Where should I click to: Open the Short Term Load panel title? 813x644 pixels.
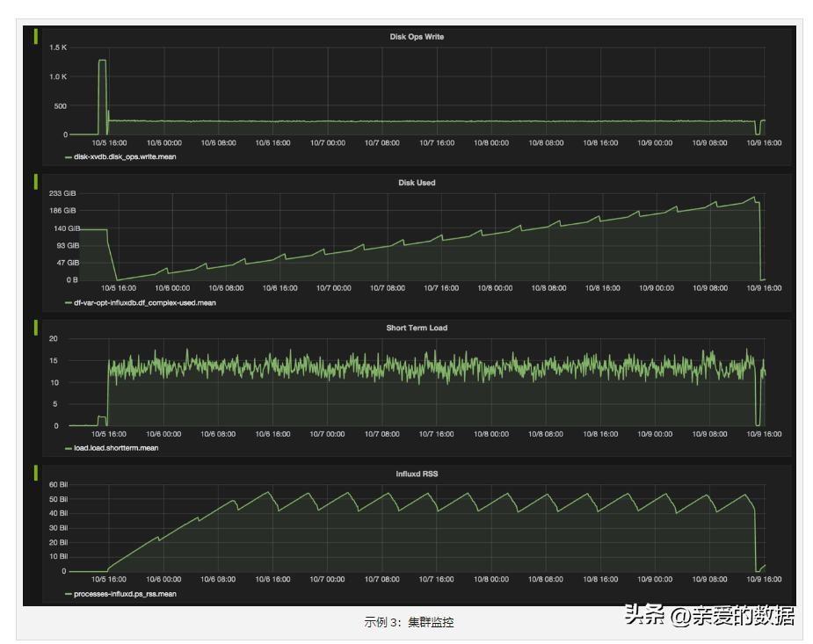click(x=417, y=328)
